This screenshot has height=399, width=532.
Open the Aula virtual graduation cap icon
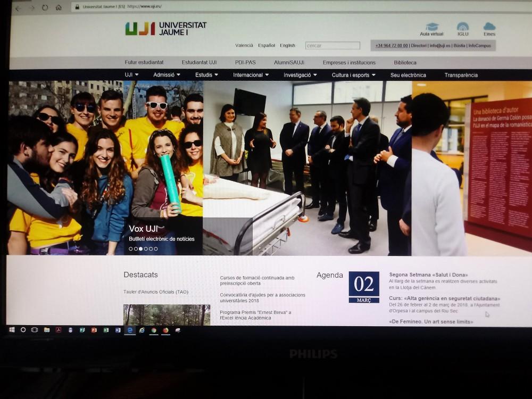tap(431, 27)
